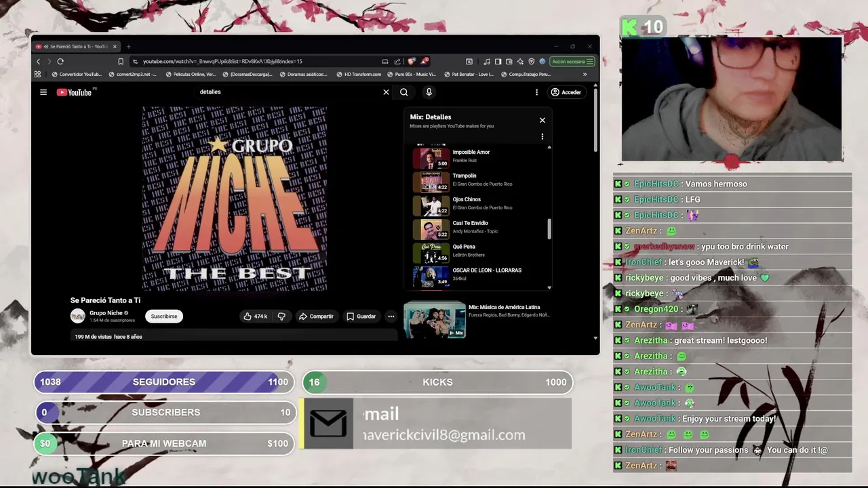Click the Brave rewards triangle icon
Screen dimensions: 868x488
[425, 61]
